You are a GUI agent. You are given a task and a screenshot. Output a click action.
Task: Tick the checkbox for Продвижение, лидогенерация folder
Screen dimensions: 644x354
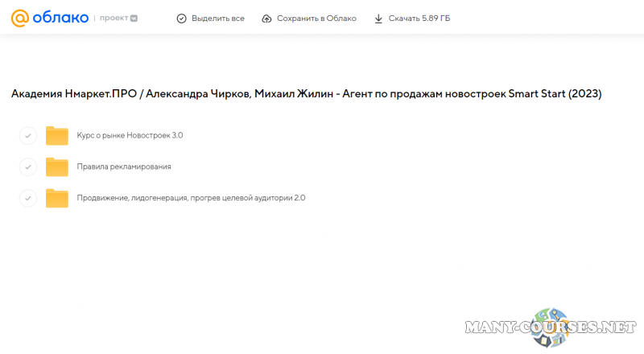click(28, 198)
